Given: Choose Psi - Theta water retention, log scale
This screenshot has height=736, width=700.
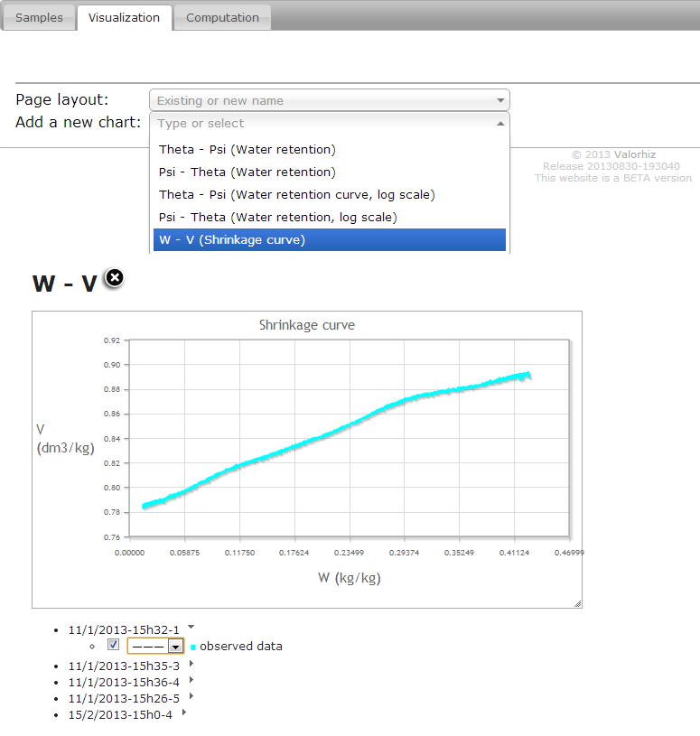Looking at the screenshot, I should click(329, 217).
